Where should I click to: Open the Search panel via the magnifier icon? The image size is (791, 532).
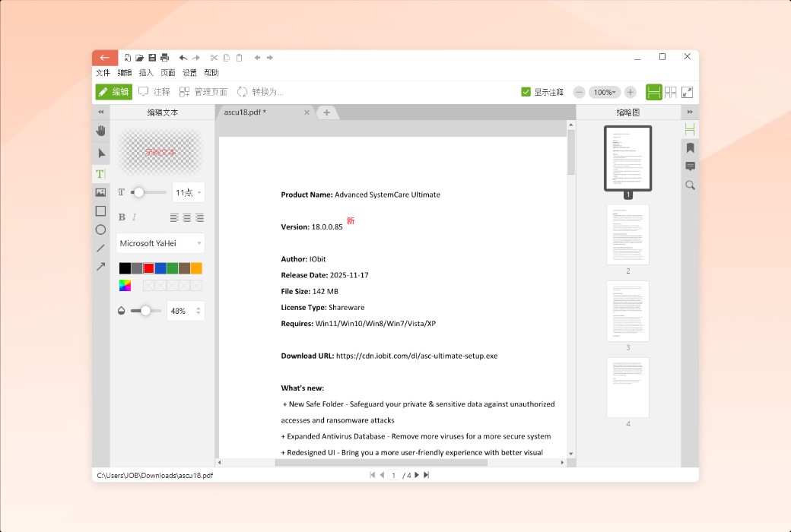coord(690,185)
